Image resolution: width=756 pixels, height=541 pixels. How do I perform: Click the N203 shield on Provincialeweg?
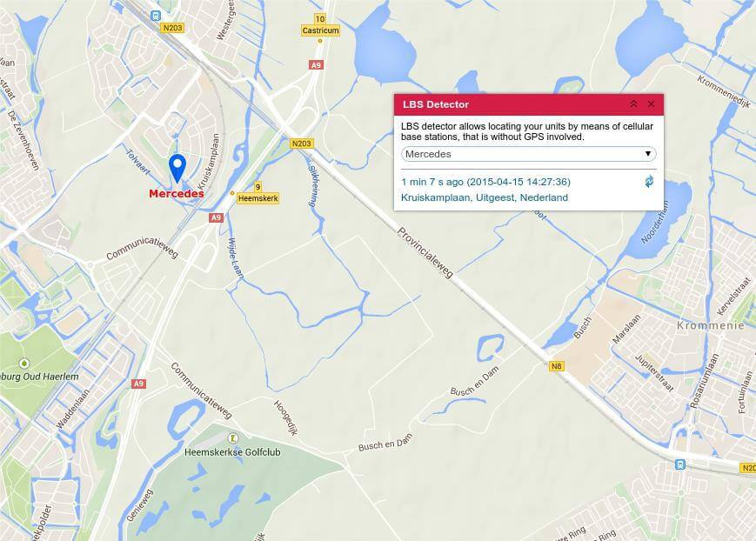pos(302,144)
